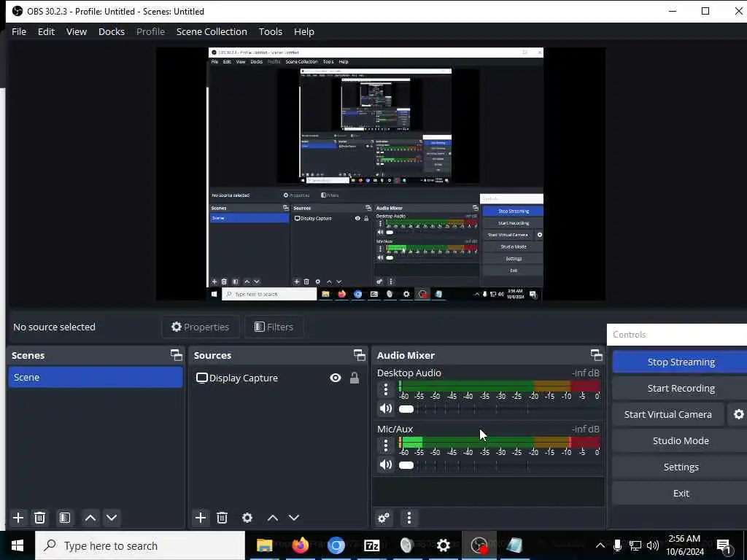
Task: Show hidden tray icons chevron
Action: (x=600, y=545)
